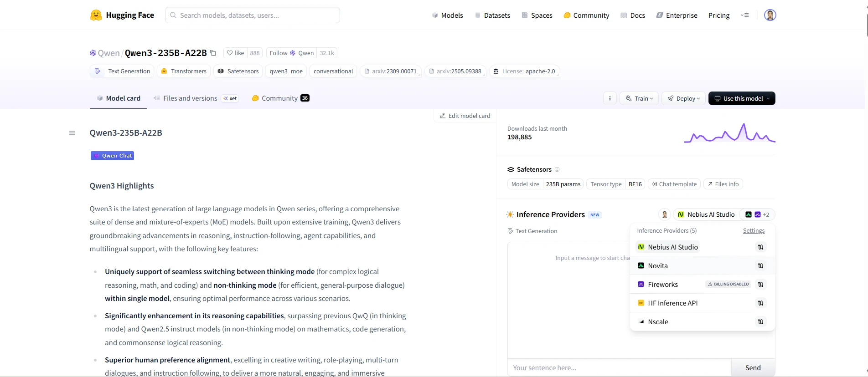Click the conversational tag
This screenshot has height=377, width=868.
[x=333, y=71]
